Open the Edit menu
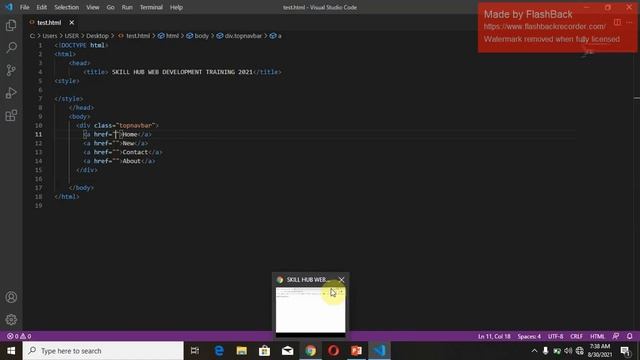The width and height of the screenshot is (640, 360). point(42,7)
